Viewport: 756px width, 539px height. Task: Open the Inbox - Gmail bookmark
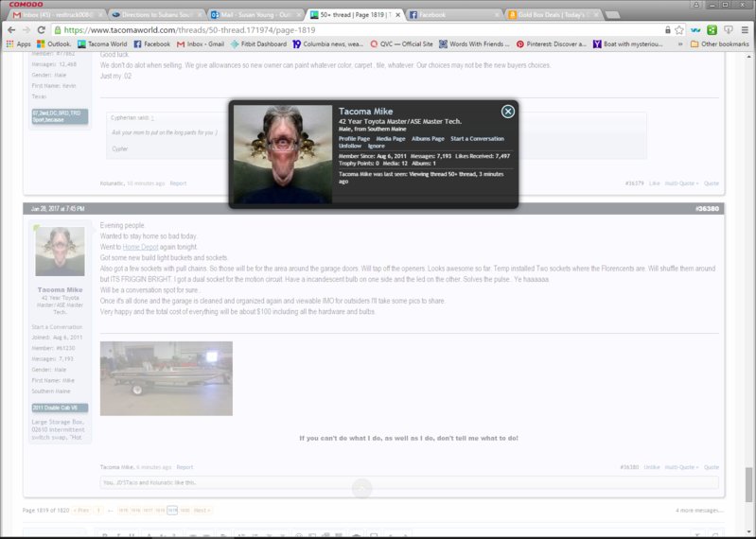pyautogui.click(x=200, y=43)
